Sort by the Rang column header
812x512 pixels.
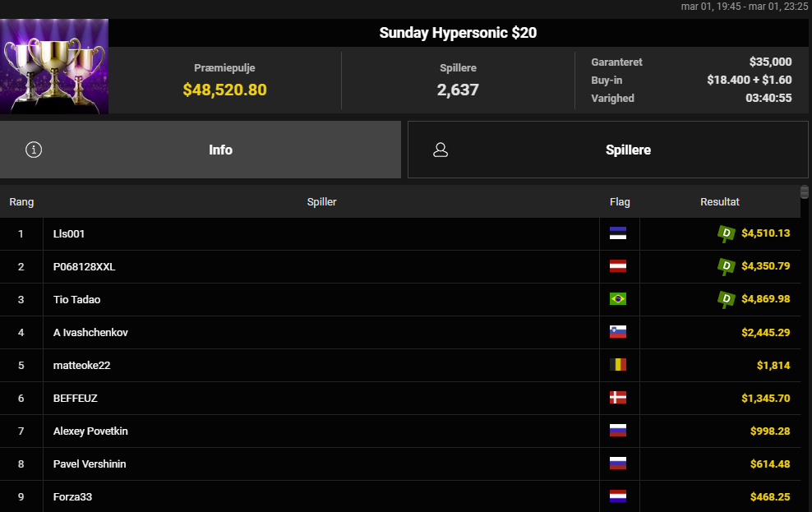21,201
